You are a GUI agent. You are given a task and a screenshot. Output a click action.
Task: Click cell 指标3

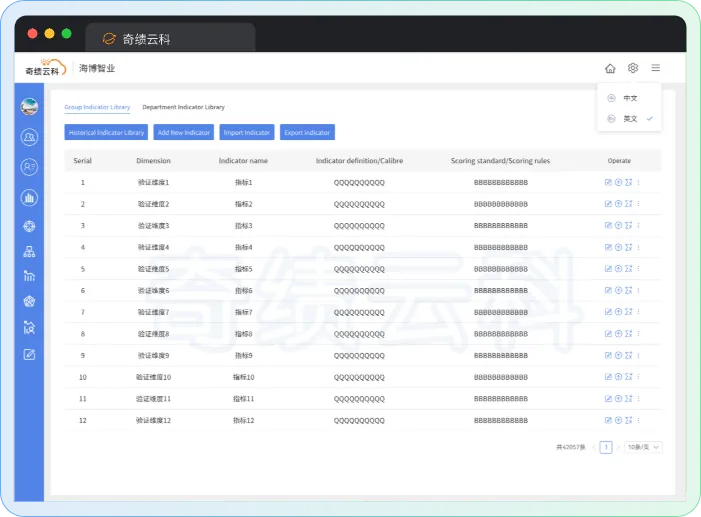(243, 225)
